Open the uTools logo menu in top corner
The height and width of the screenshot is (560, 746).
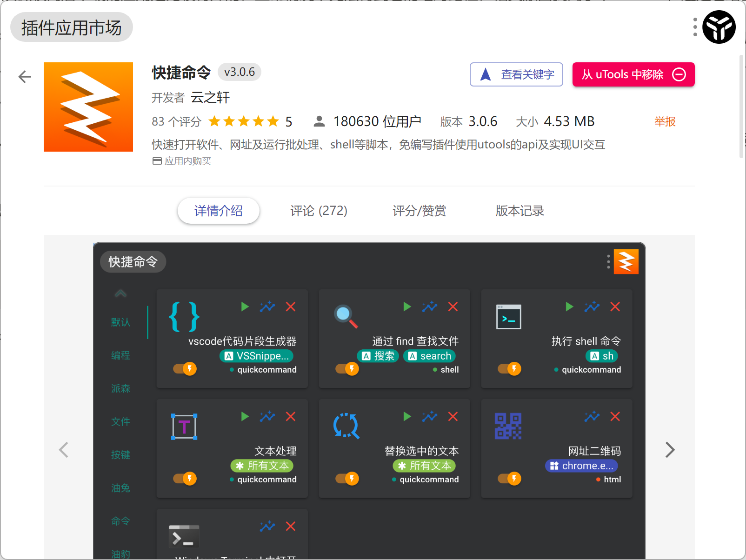pyautogui.click(x=719, y=27)
